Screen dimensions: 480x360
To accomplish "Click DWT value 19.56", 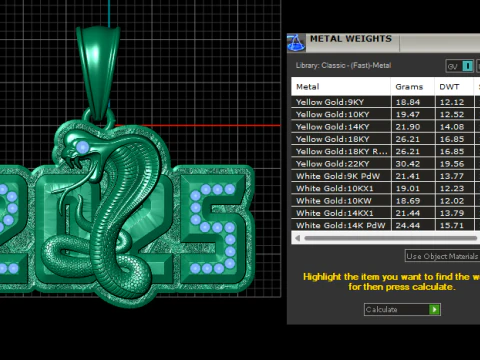I will (x=452, y=164).
